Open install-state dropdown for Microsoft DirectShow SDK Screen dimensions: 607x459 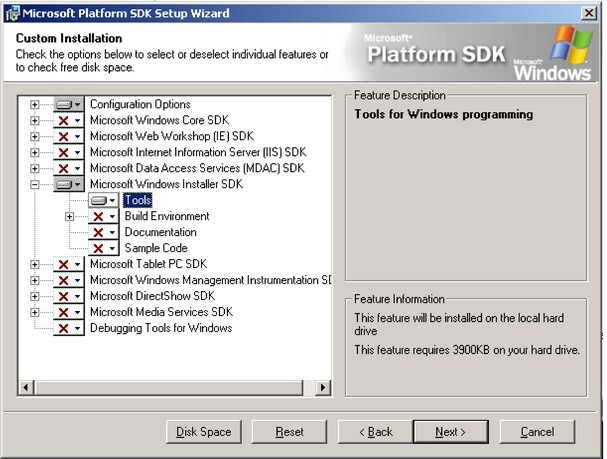(69, 296)
